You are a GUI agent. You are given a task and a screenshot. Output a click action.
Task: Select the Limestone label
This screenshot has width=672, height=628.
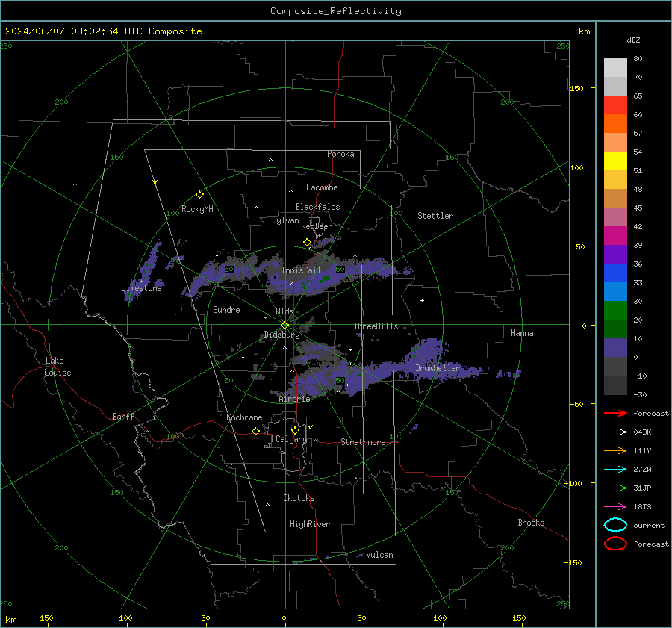pyautogui.click(x=141, y=288)
